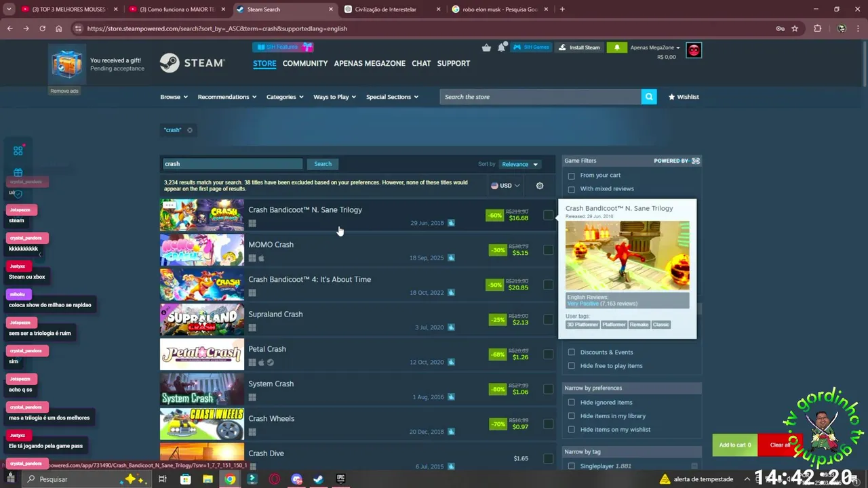Check Hide ignored items
This screenshot has height=488, width=868.
(571, 403)
